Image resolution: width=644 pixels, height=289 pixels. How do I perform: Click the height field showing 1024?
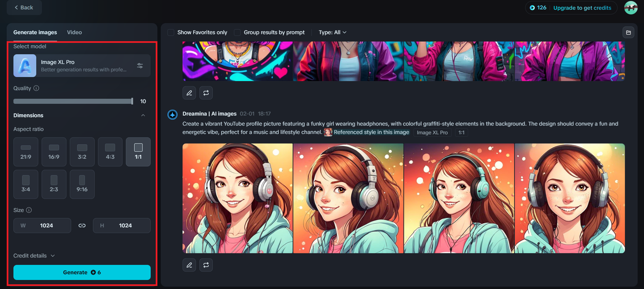coord(122,226)
